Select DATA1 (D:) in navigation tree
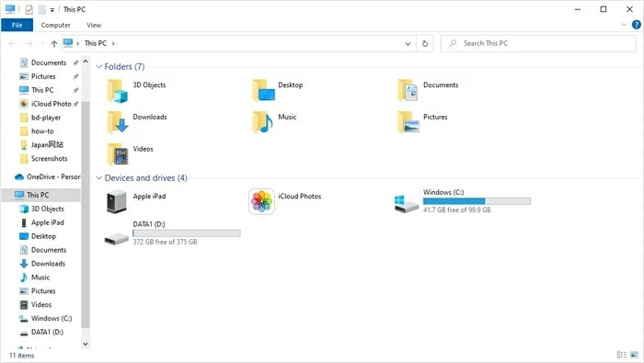 tap(41, 333)
